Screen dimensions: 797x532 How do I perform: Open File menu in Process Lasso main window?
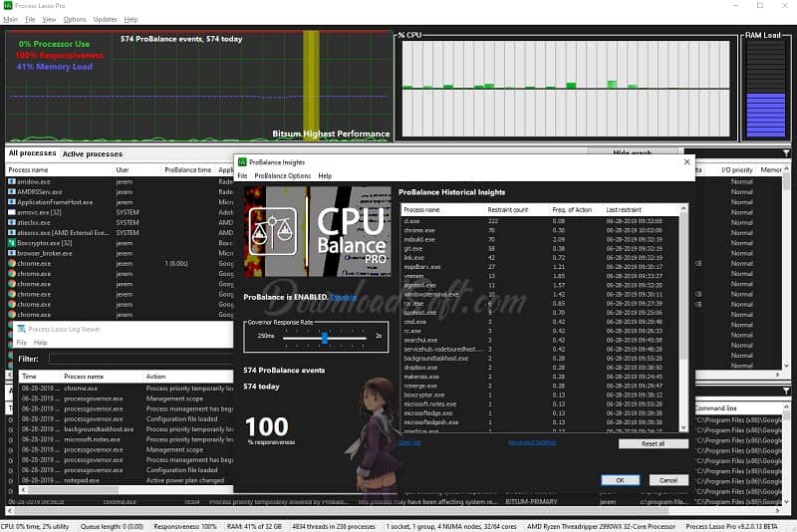point(30,19)
